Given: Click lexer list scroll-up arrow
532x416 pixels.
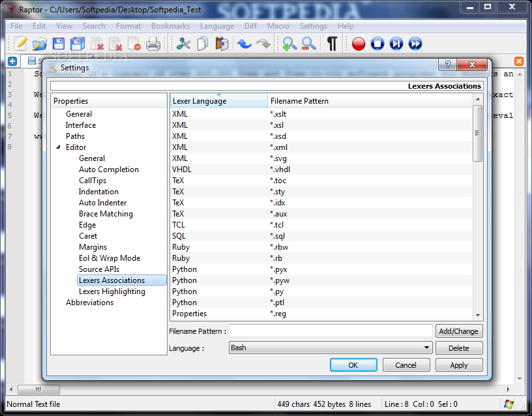Looking at the screenshot, I should [x=478, y=99].
